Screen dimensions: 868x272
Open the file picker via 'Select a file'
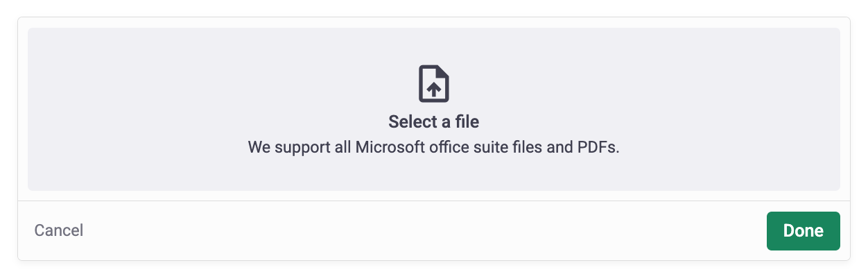tap(434, 122)
